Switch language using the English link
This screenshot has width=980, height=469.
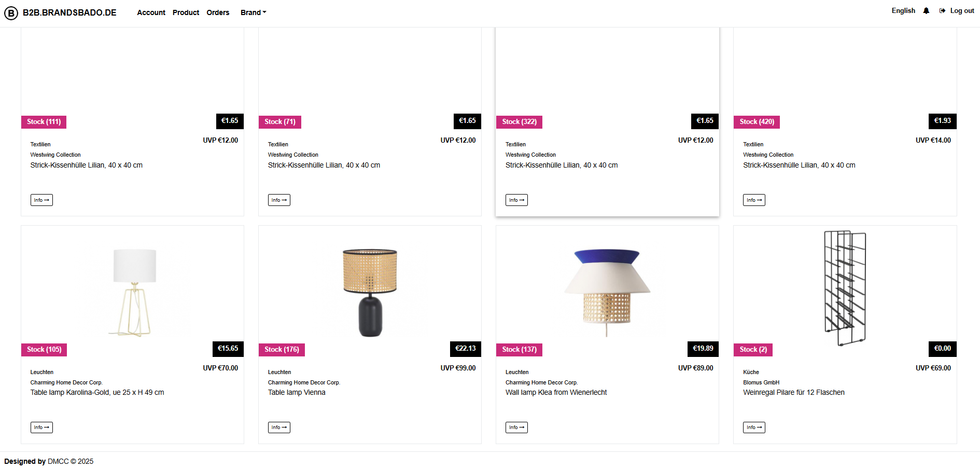point(904,10)
